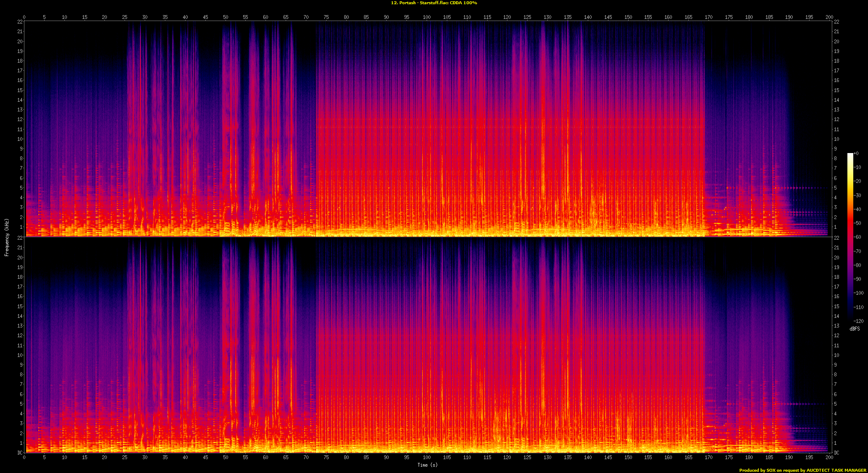The image size is (868, 473).
Task: Click the "Frequency (kHz)" vertical axis label
Action: point(7,237)
